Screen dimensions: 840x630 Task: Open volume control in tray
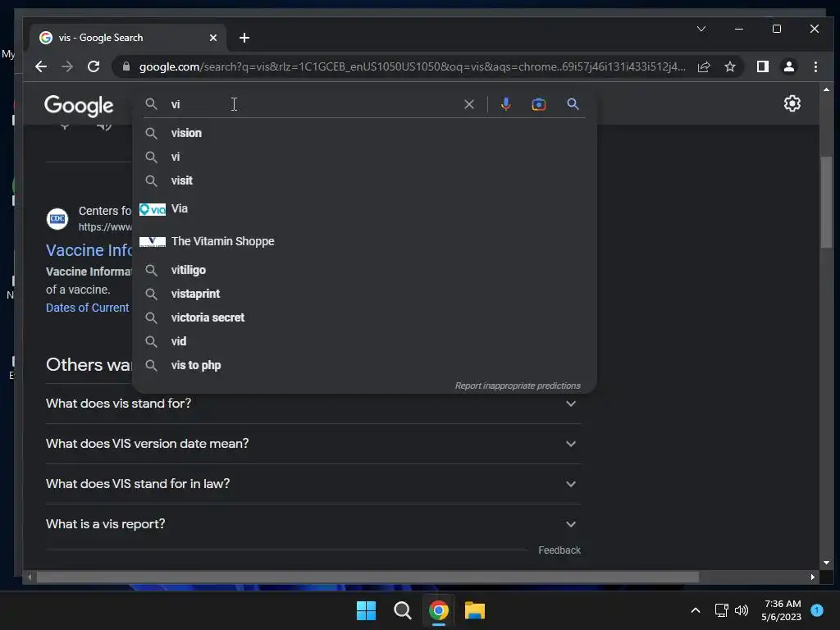[x=742, y=610]
